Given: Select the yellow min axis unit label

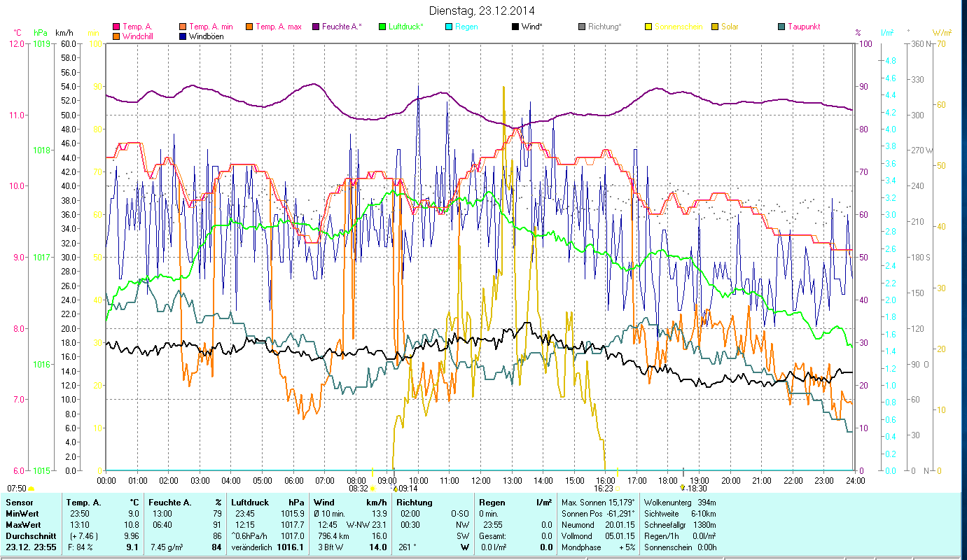Looking at the screenshot, I should 93,32.
